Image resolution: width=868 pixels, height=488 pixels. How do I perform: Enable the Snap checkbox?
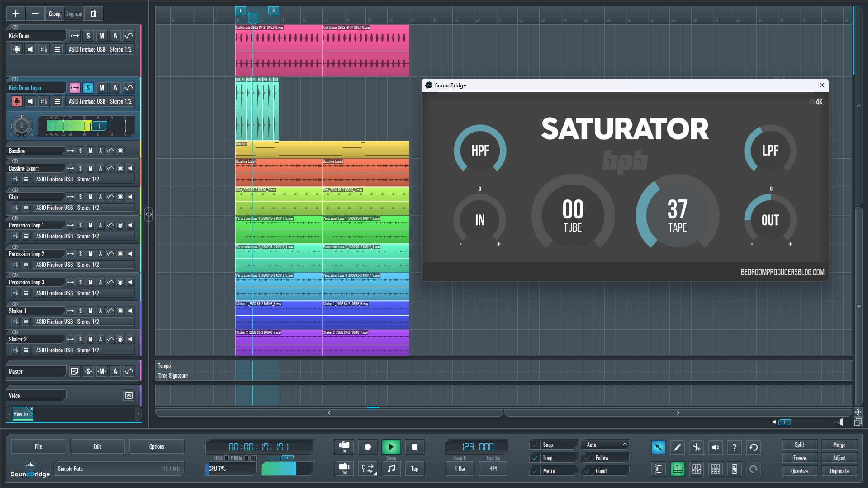click(x=535, y=445)
